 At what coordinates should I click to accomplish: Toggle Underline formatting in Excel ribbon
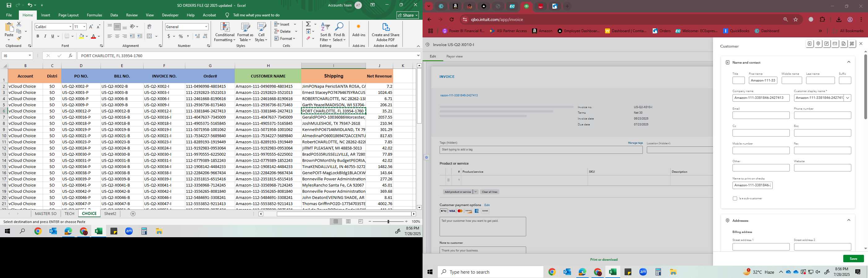(x=53, y=36)
